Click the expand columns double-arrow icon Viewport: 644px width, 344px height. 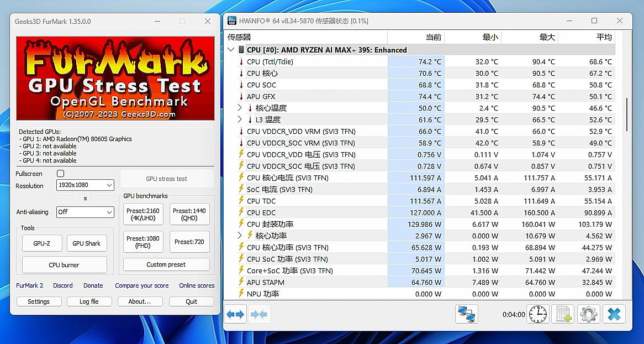[235, 314]
